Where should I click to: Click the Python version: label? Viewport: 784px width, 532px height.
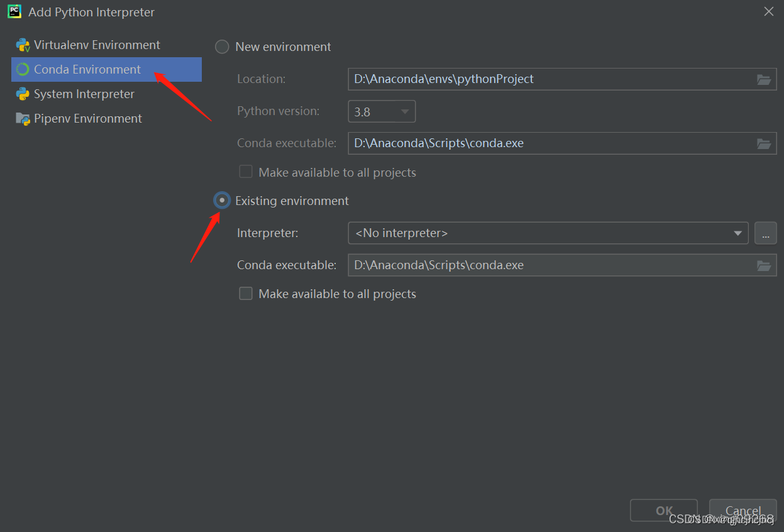click(278, 111)
